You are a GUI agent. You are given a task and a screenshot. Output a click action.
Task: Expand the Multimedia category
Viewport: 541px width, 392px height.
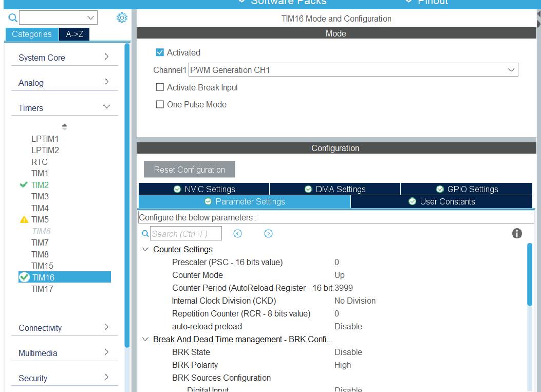(65, 352)
